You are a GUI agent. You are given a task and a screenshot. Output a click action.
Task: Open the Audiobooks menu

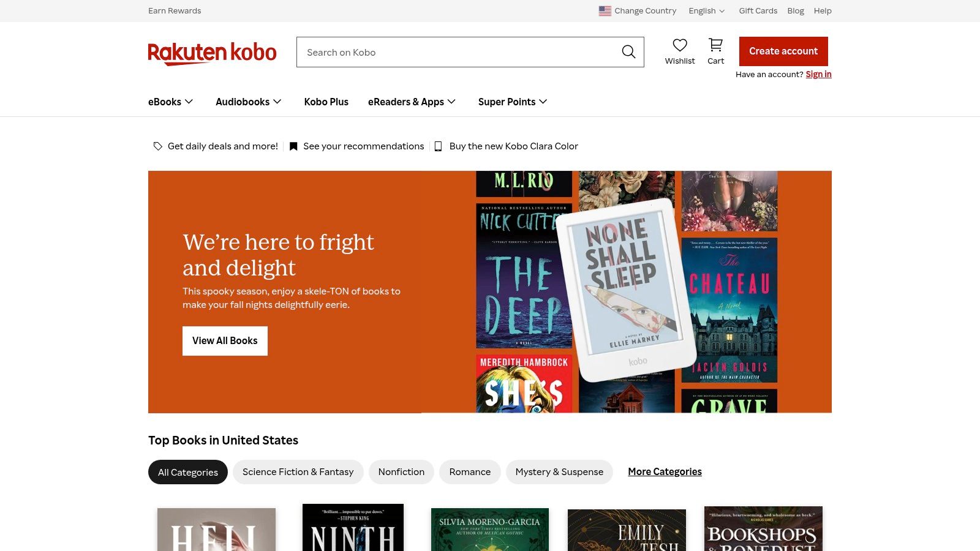pyautogui.click(x=248, y=102)
